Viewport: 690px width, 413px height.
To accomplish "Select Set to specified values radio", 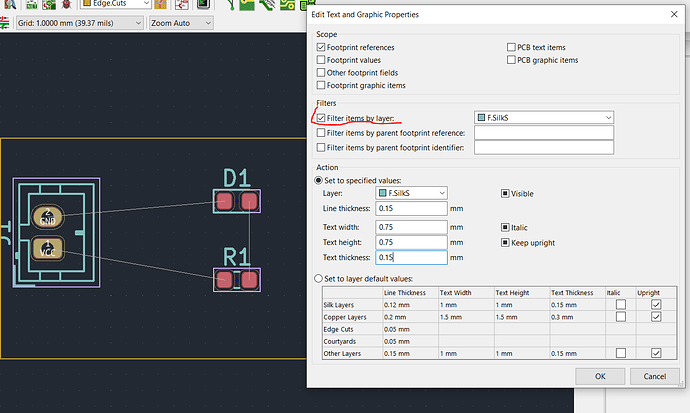I will click(318, 180).
